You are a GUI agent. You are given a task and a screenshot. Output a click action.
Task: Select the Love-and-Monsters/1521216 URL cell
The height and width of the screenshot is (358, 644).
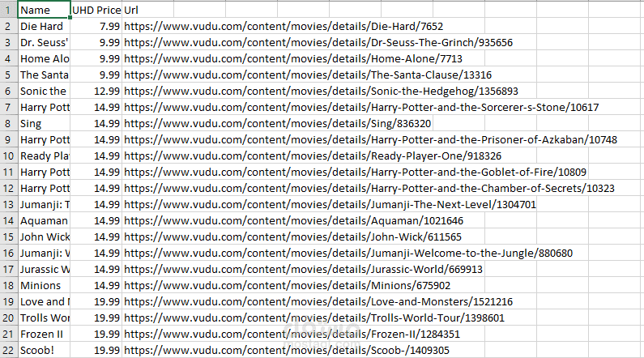click(x=318, y=302)
